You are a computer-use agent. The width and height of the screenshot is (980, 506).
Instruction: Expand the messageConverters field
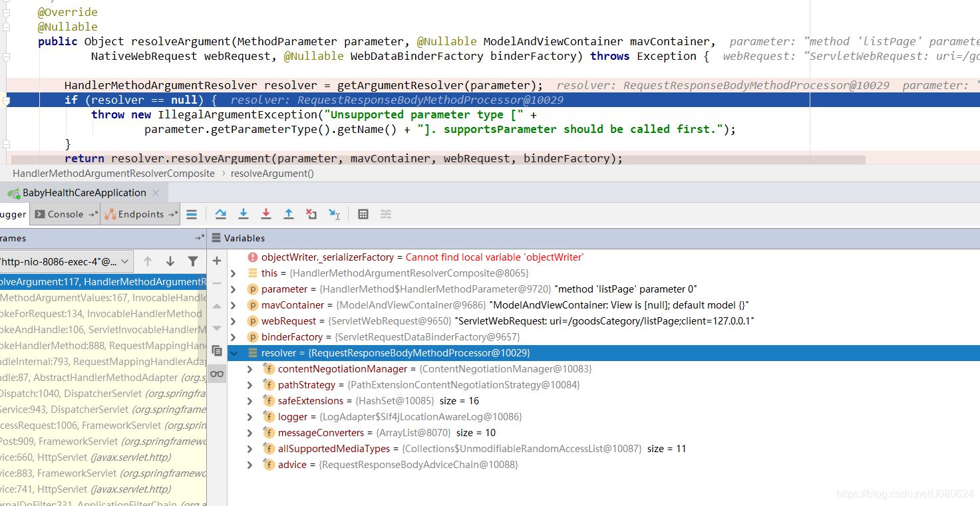pyautogui.click(x=250, y=433)
